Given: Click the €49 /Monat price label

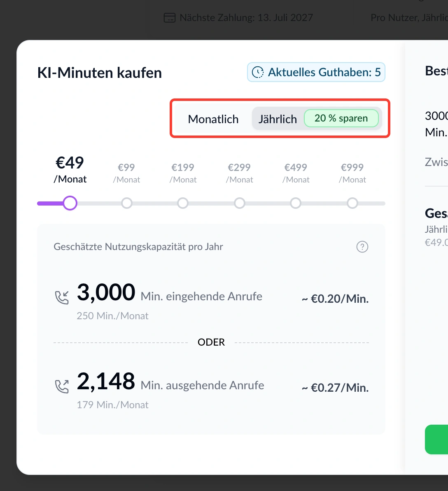Looking at the screenshot, I should [x=70, y=170].
